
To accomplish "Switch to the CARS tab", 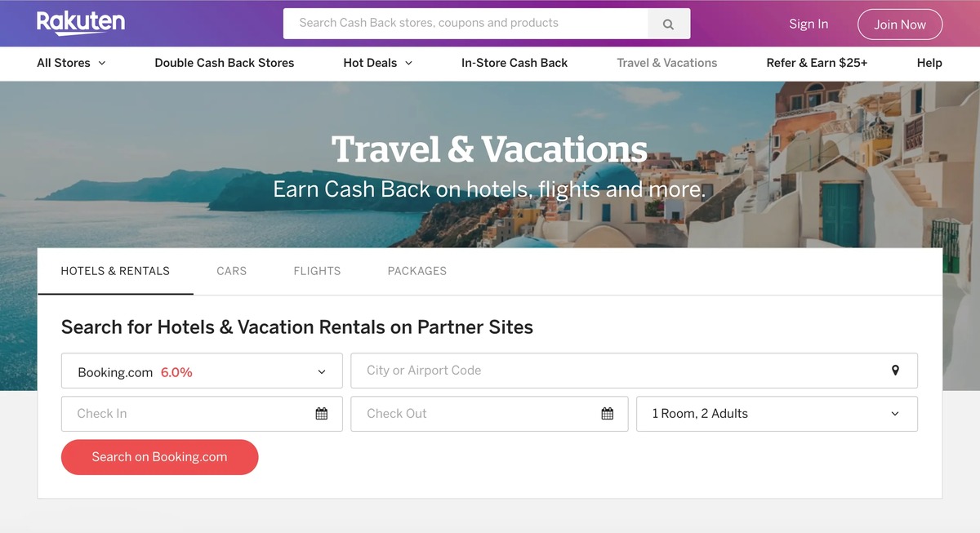I will (x=231, y=270).
